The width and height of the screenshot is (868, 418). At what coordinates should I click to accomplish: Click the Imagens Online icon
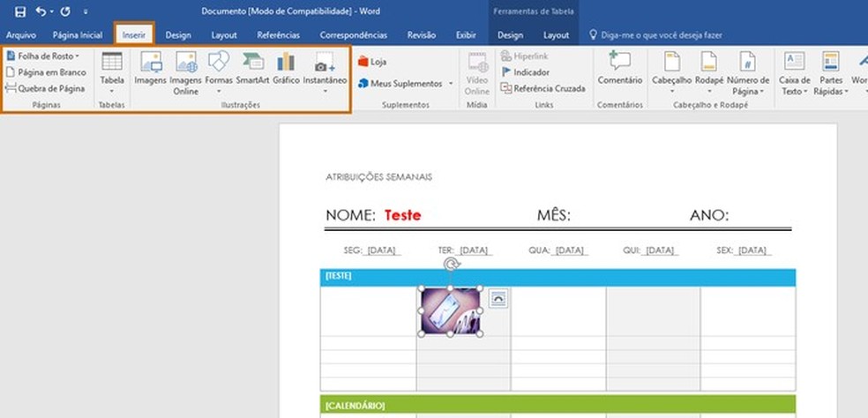pos(186,73)
